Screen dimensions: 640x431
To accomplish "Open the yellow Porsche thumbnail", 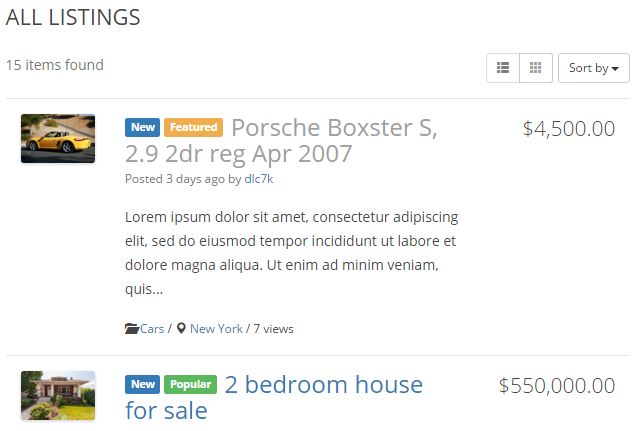I will tap(58, 138).
